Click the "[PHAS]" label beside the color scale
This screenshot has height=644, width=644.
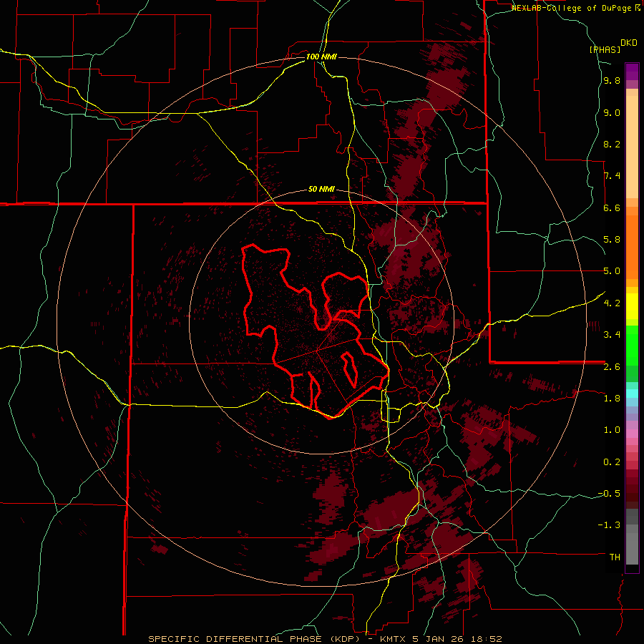coord(605,49)
